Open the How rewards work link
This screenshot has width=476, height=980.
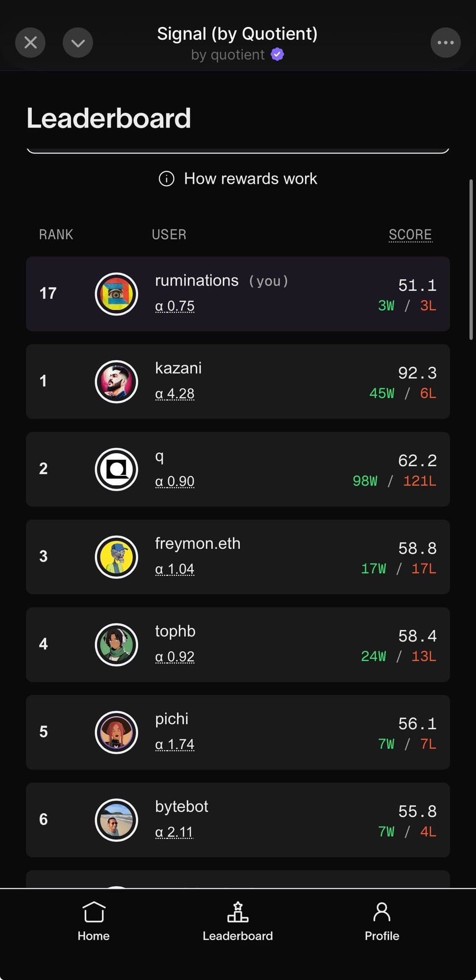pyautogui.click(x=250, y=179)
